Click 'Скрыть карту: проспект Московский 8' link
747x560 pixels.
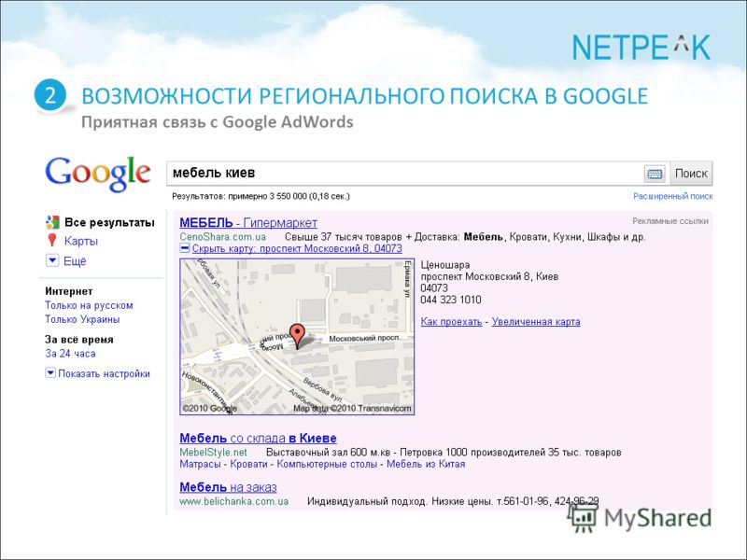point(297,248)
